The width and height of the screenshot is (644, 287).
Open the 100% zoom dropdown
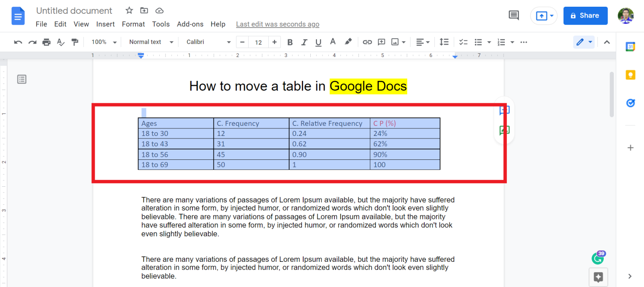click(x=104, y=42)
